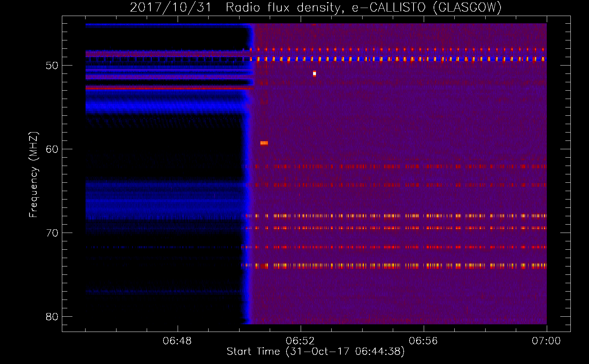Click the 50 MHz frequency tick label
This screenshot has width=589, height=364.
52,66
